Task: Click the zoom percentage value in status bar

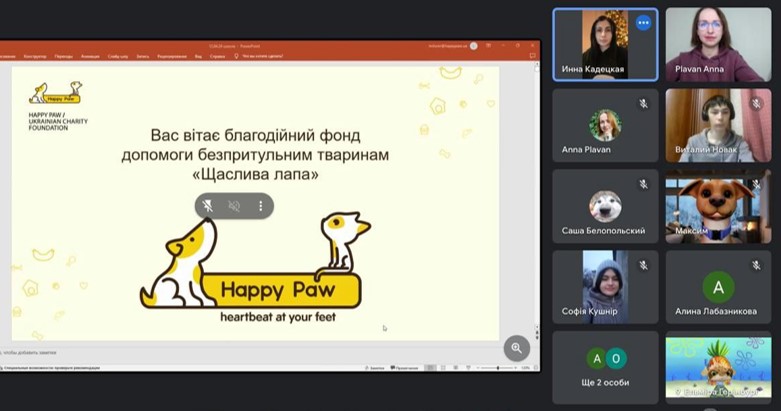Action: coord(525,368)
